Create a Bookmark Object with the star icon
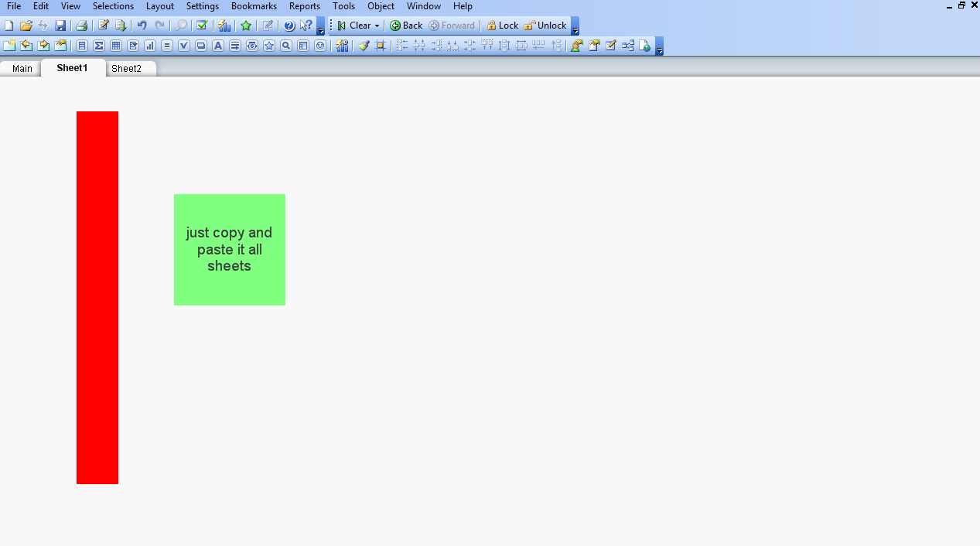 [x=269, y=46]
